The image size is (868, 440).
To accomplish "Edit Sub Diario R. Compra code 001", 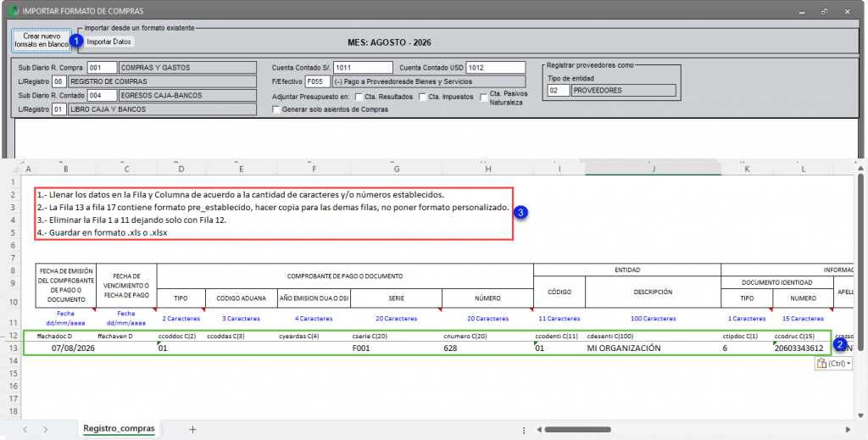I will [x=103, y=68].
